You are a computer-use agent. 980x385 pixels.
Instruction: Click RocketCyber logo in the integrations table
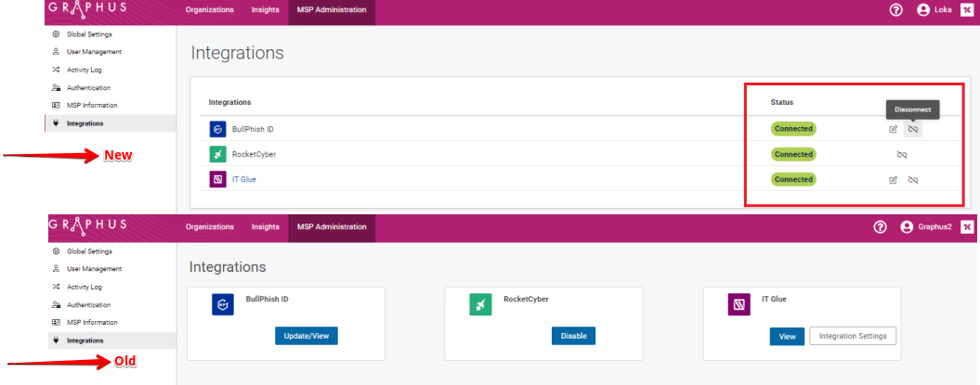217,154
